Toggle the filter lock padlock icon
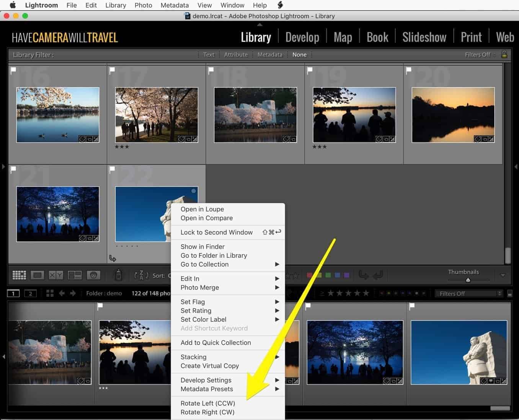 [504, 54]
